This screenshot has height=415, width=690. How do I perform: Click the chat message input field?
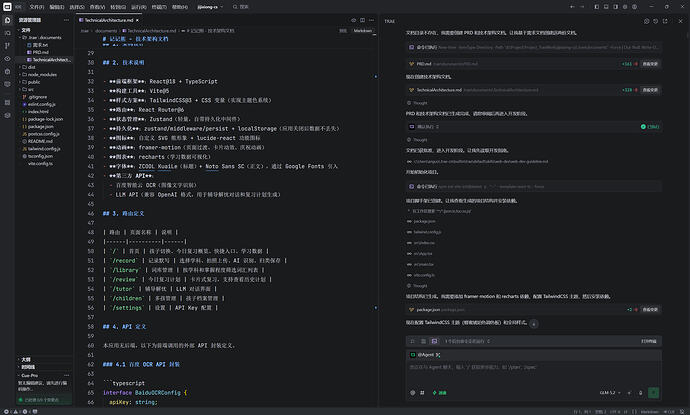click(533, 372)
